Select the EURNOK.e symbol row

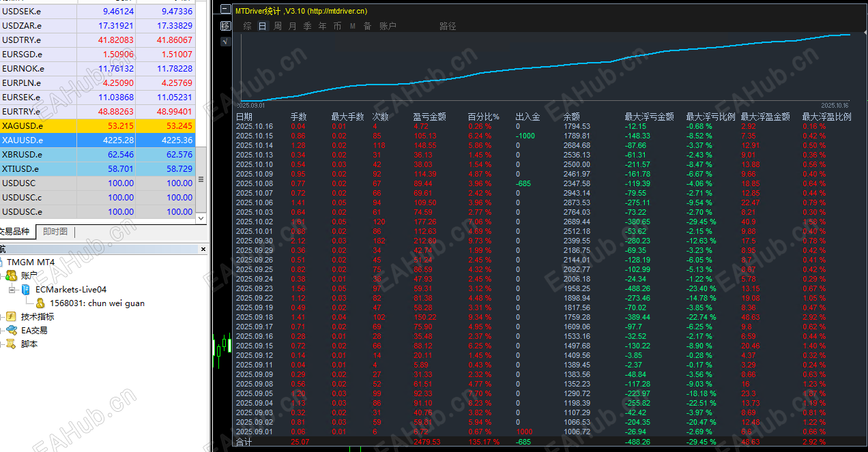click(98, 68)
